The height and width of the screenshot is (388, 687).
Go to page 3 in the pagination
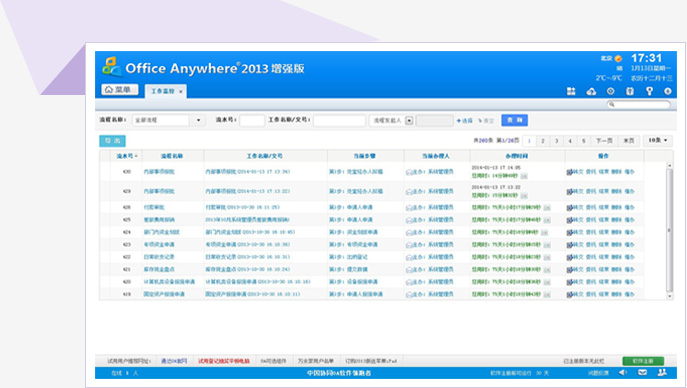[x=556, y=141]
